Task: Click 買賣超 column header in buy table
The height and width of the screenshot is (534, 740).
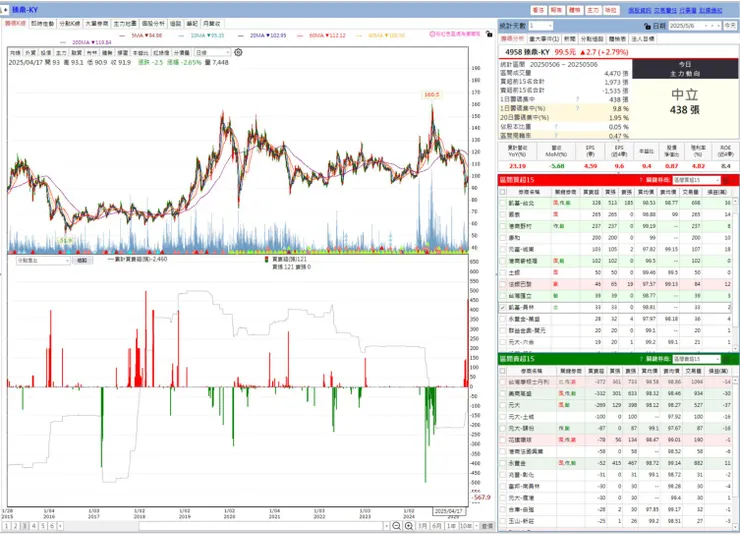Action: pos(591,192)
